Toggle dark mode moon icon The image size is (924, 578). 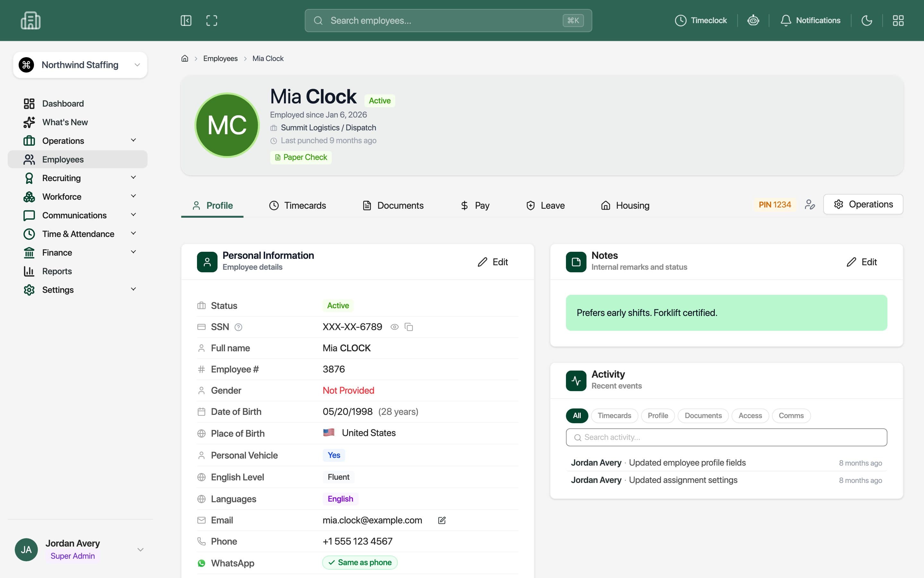click(x=867, y=21)
